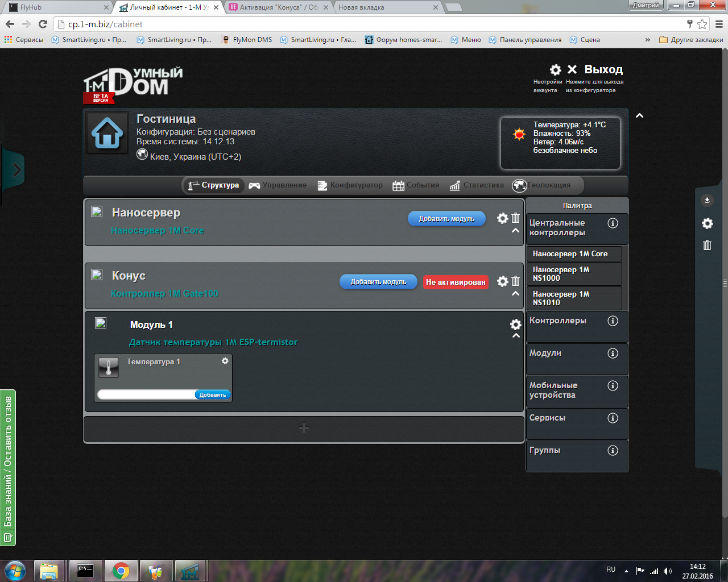Click the globe icon next to Киев, Украина

tap(142, 154)
